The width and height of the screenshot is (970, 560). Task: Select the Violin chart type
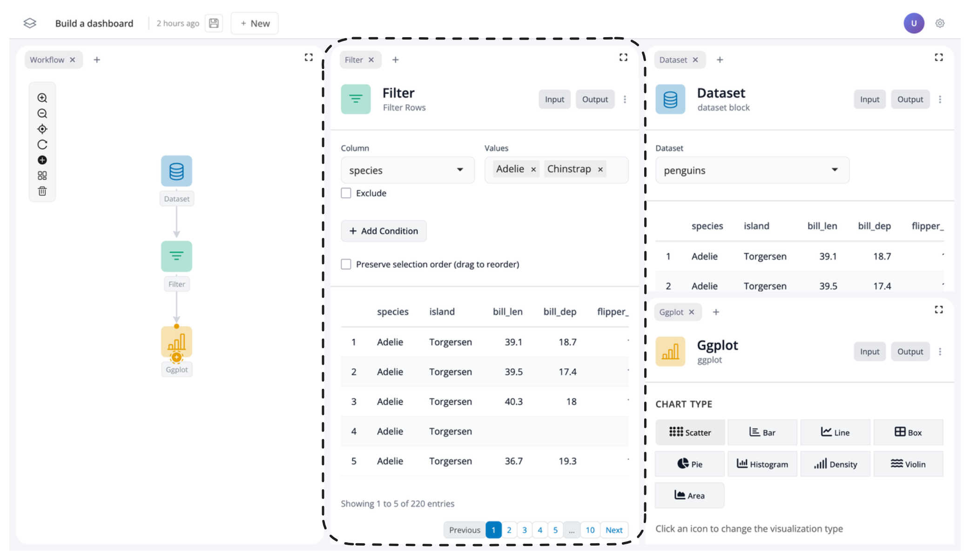[908, 464]
